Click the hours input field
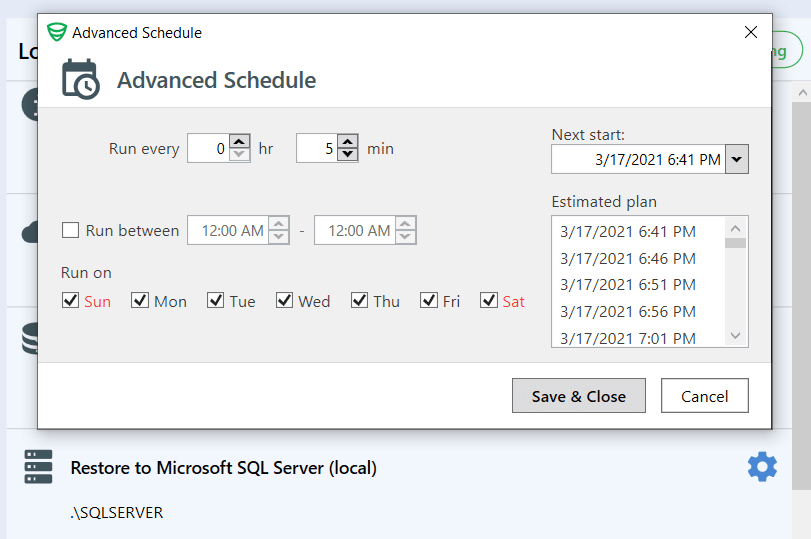The width and height of the screenshot is (811, 539). pyautogui.click(x=208, y=148)
